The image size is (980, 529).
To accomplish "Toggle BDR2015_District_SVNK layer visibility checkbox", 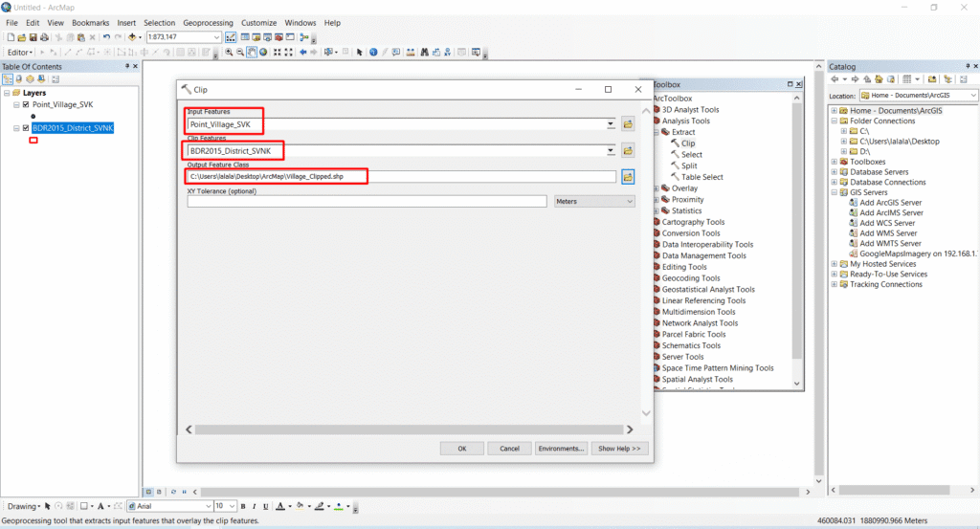I will tap(26, 127).
